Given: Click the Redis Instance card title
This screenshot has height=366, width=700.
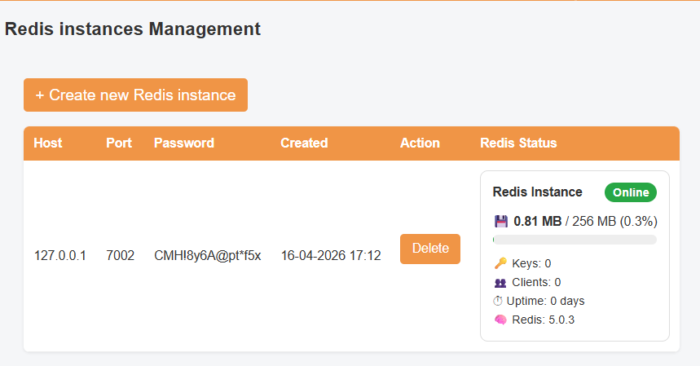Looking at the screenshot, I should [x=538, y=192].
